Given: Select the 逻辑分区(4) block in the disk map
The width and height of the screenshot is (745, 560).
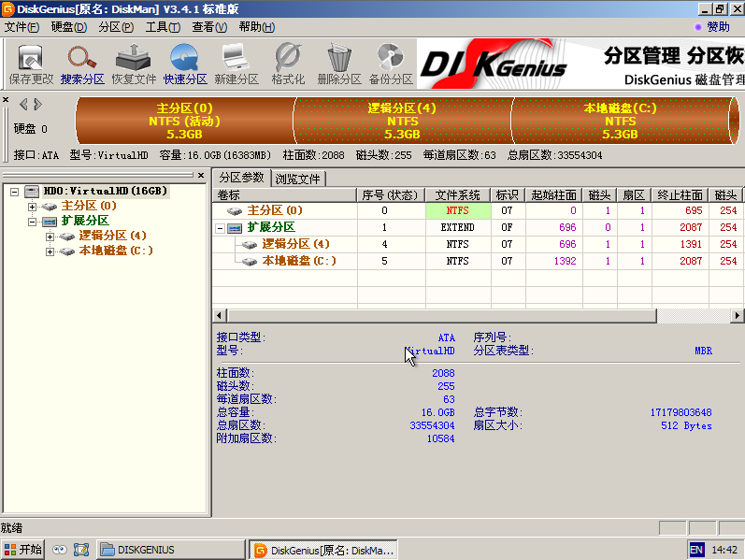Looking at the screenshot, I should (403, 121).
